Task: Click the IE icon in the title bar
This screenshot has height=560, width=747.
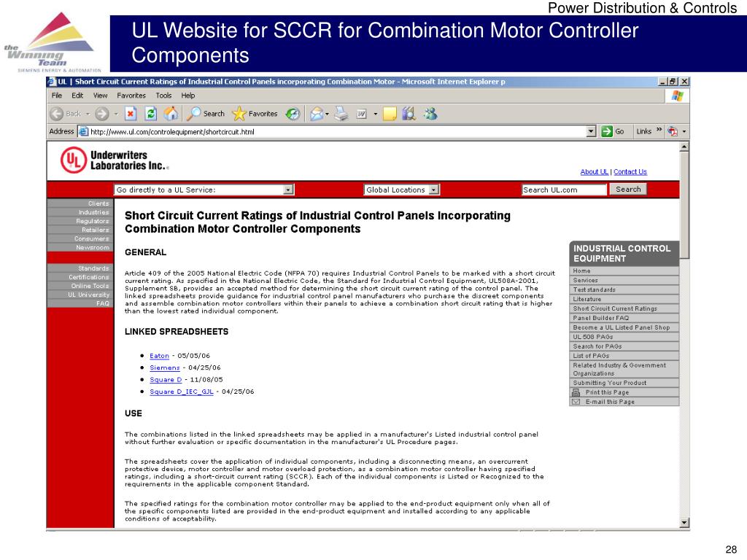Action: (52, 82)
